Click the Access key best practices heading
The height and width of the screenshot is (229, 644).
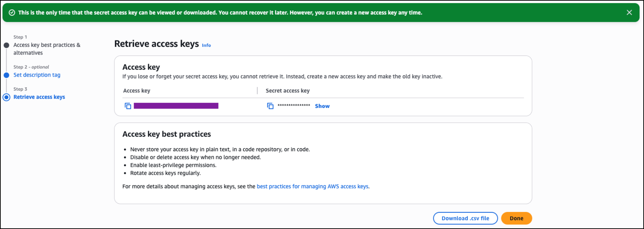(x=167, y=134)
